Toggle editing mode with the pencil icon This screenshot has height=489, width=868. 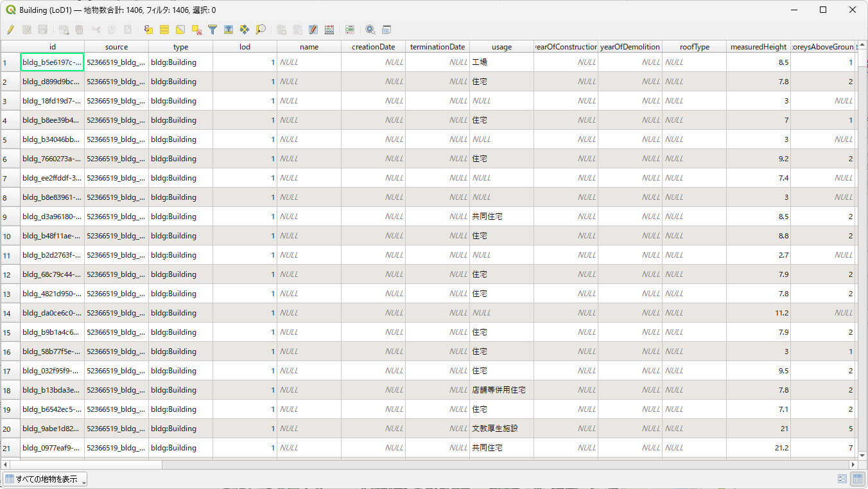click(x=11, y=30)
